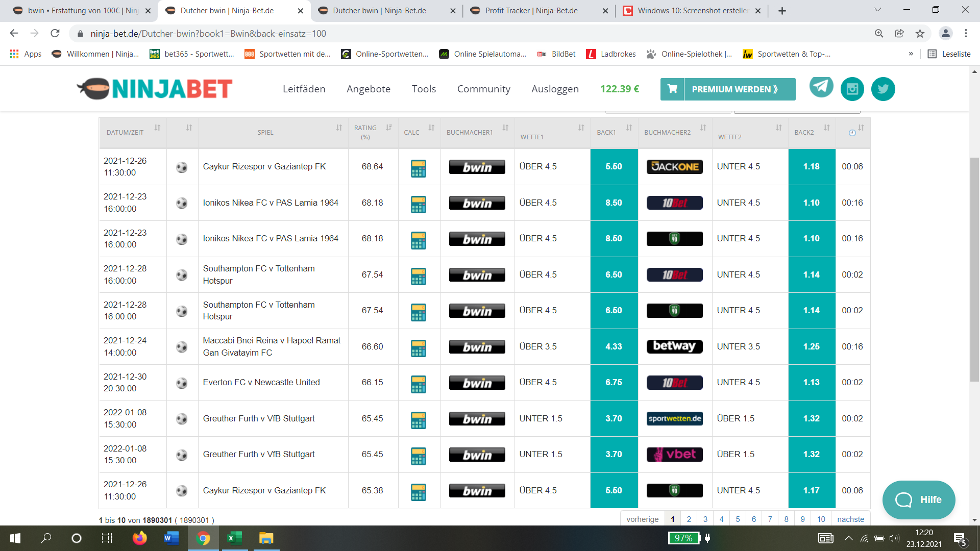
Task: Open the Windows Start menu
Action: (15, 538)
